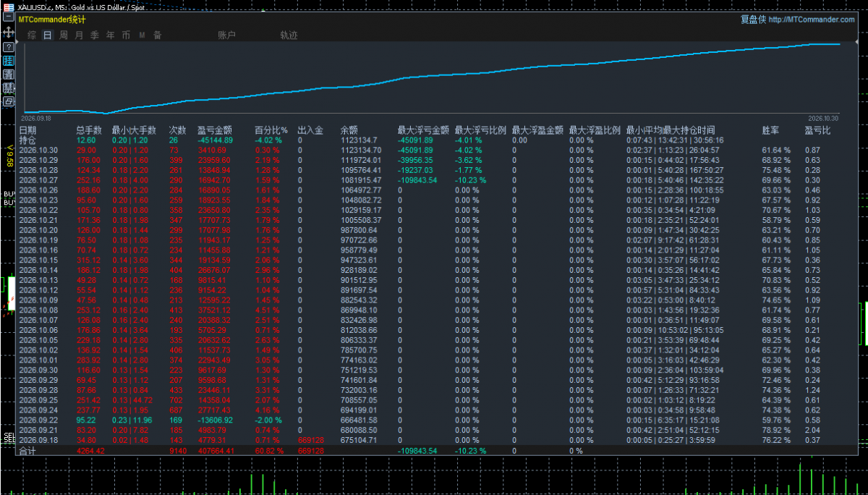Select the 日 daily tab
The height and width of the screenshot is (495, 868).
click(x=48, y=35)
